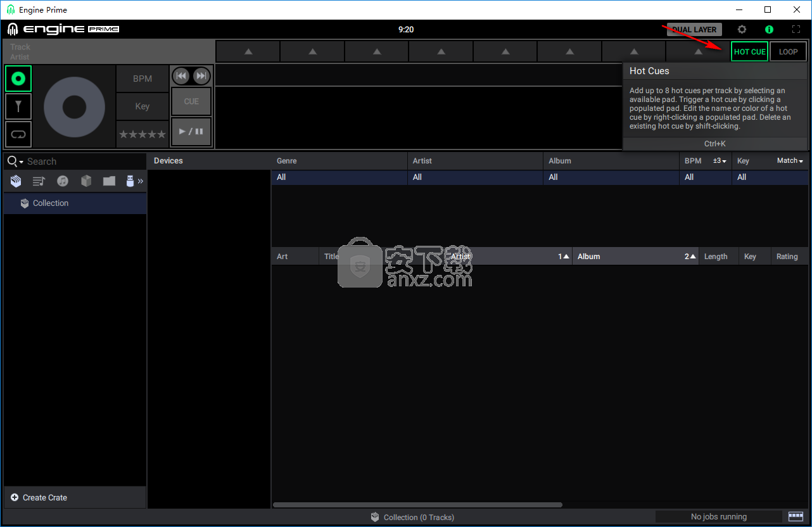Focus the Search input field
The image size is (812, 527).
click(x=86, y=162)
